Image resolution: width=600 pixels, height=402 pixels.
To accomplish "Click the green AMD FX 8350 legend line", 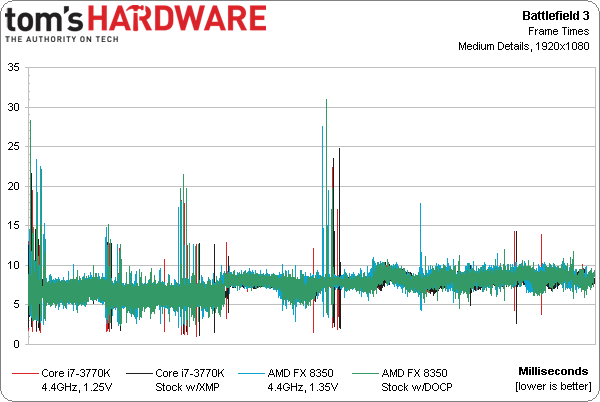I will pyautogui.click(x=365, y=373).
